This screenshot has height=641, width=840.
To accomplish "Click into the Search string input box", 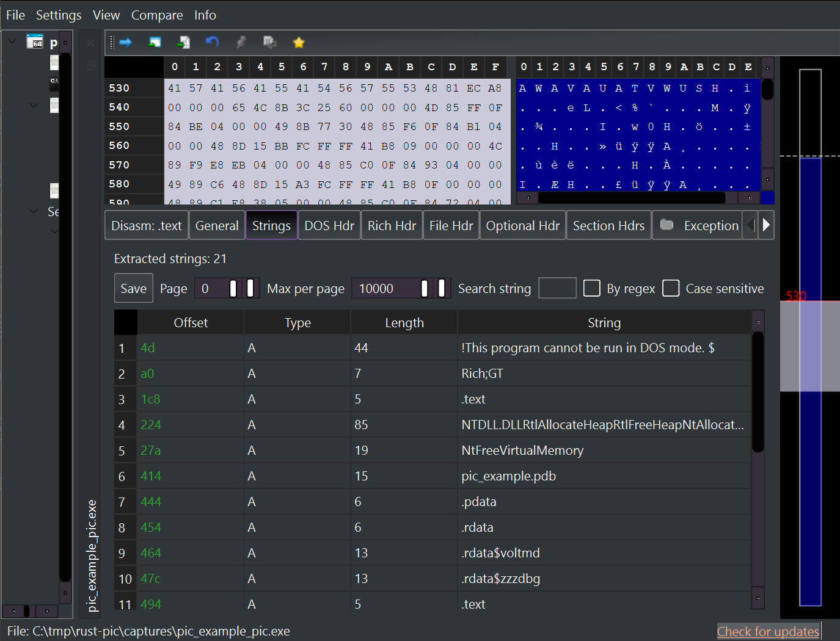I will (557, 288).
